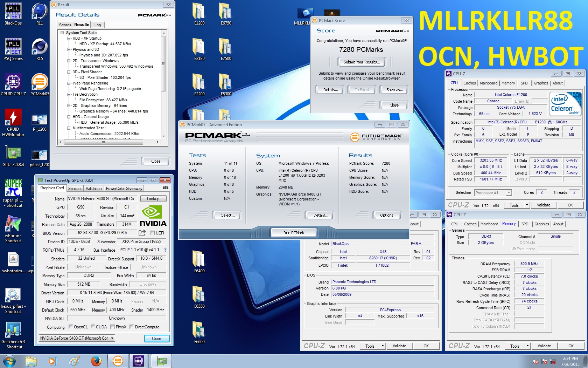Open the Tools dropdown arrow in CPU-Z CPU window

tap(527, 205)
